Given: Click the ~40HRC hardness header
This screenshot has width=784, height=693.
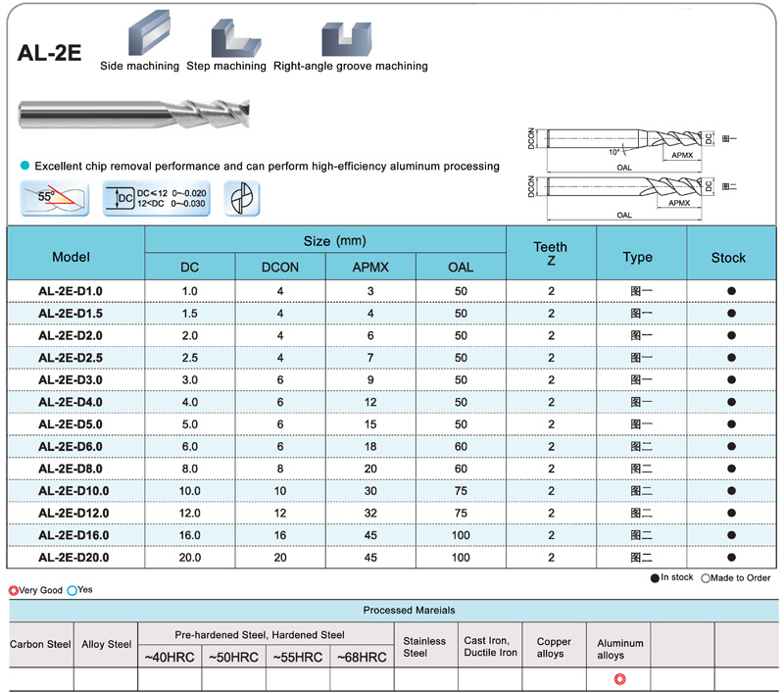Looking at the screenshot, I should point(170,657).
